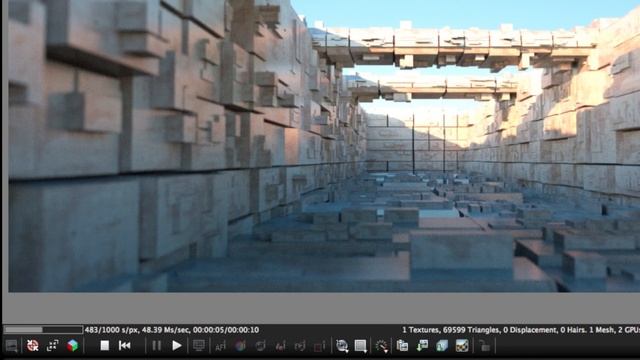The image size is (640, 360).
Task: Click the render progress bar
Action: click(x=43, y=329)
